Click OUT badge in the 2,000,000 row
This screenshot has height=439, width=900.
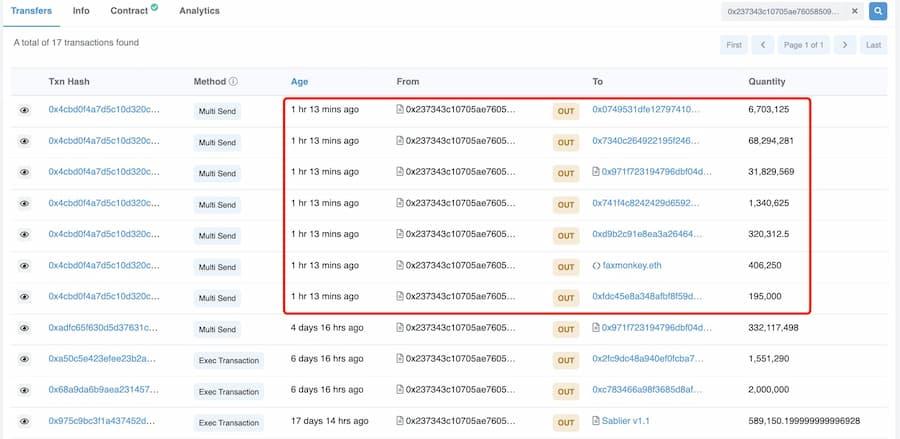(566, 391)
